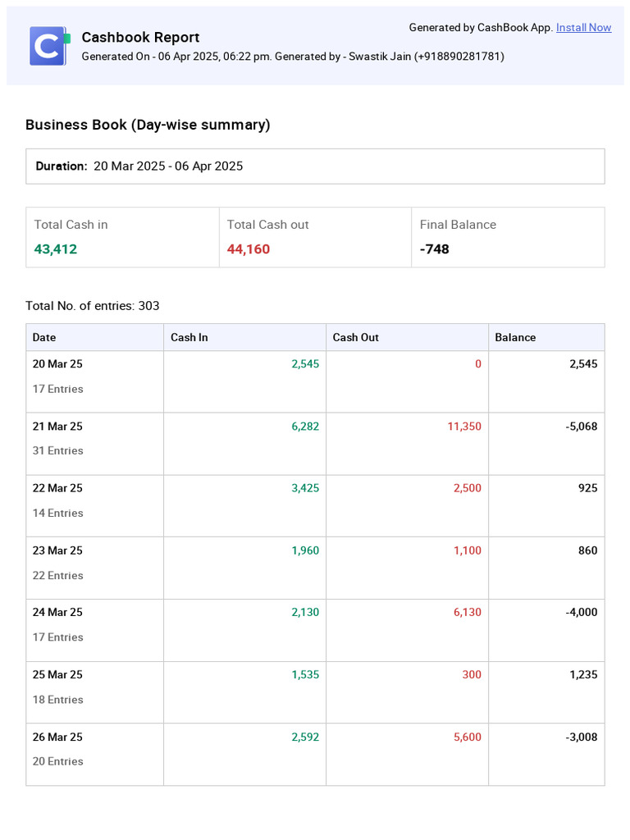
Task: Select Cash Out value 300
Action: 472,674
